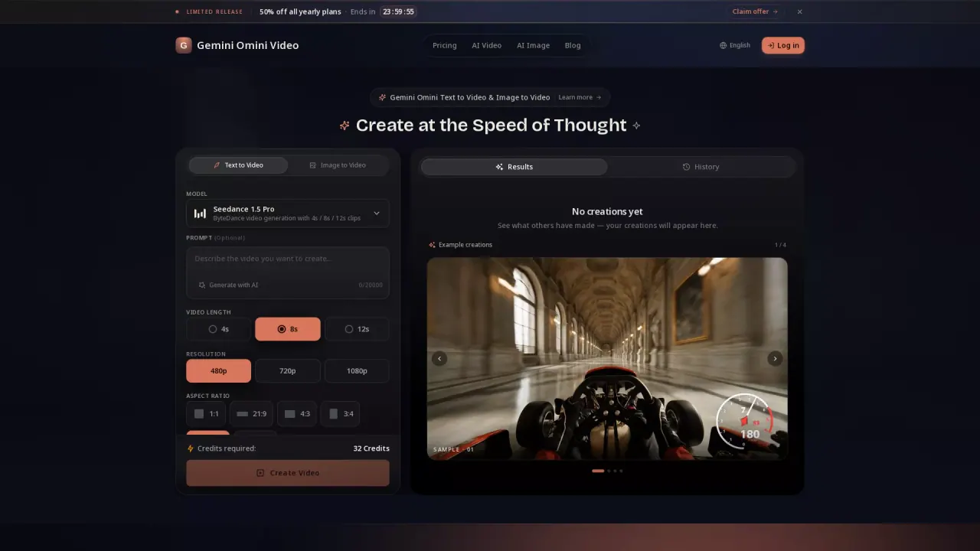This screenshot has width=980, height=551.
Task: Click the Seedance model bars icon
Action: pyautogui.click(x=200, y=214)
